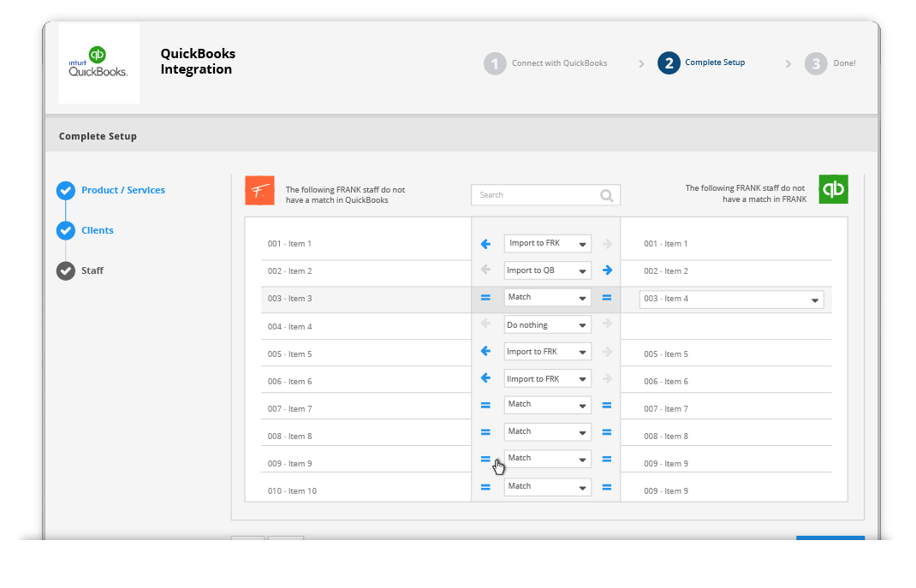Click the left equals icon in the 003 - Item 3 row
The width and height of the screenshot is (916, 588).
coord(485,298)
